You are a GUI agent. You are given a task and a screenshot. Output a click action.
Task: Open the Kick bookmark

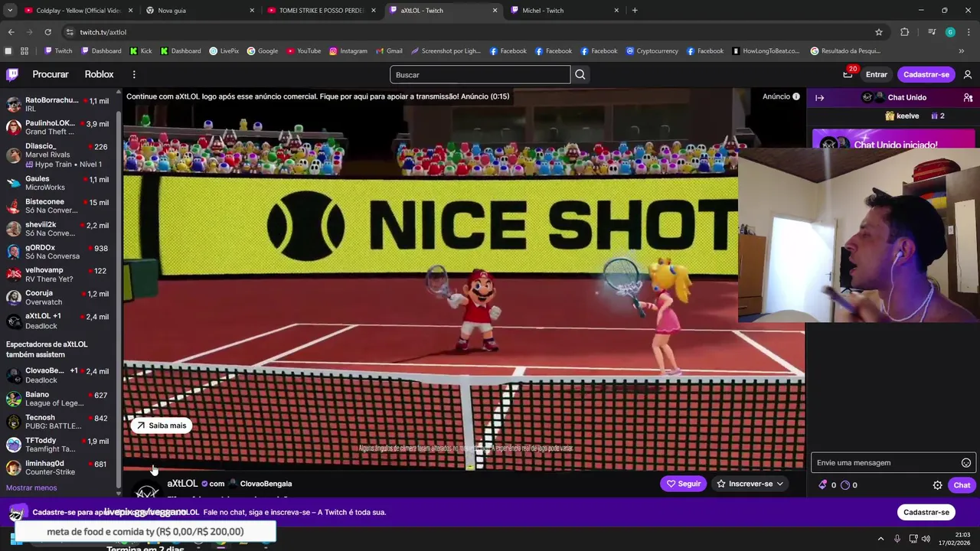click(141, 51)
